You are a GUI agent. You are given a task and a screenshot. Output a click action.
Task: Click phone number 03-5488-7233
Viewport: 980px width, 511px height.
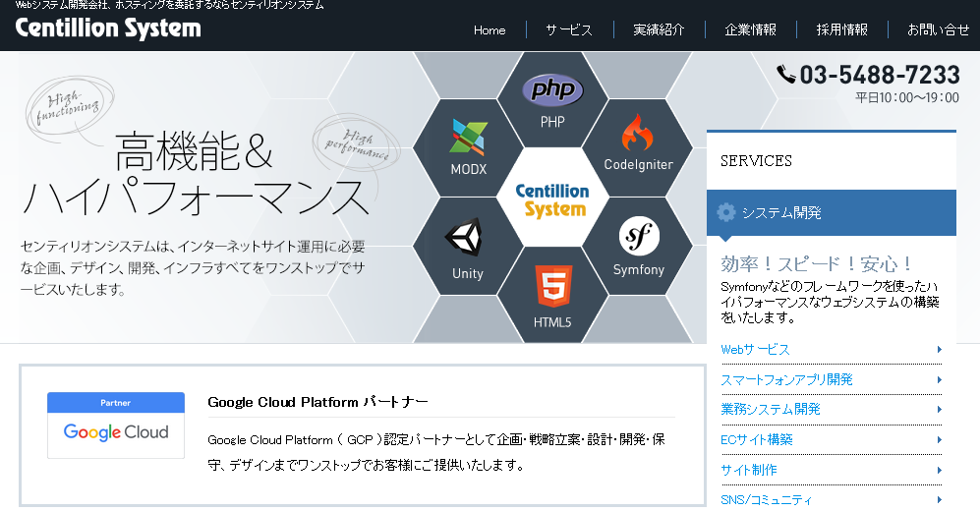880,75
